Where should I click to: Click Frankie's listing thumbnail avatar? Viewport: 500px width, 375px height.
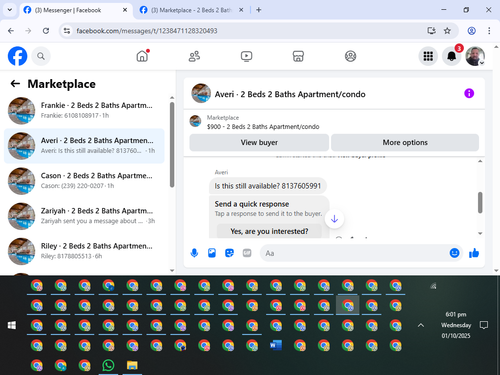21,110
